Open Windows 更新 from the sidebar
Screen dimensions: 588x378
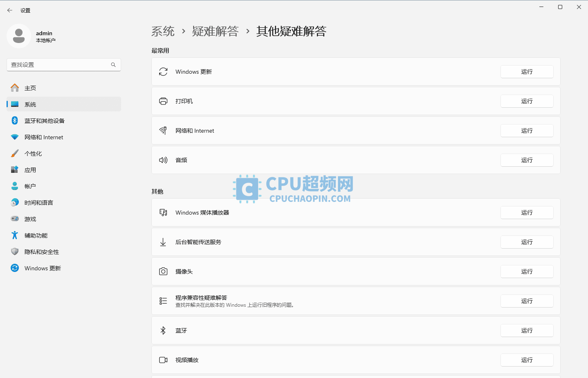pos(42,268)
